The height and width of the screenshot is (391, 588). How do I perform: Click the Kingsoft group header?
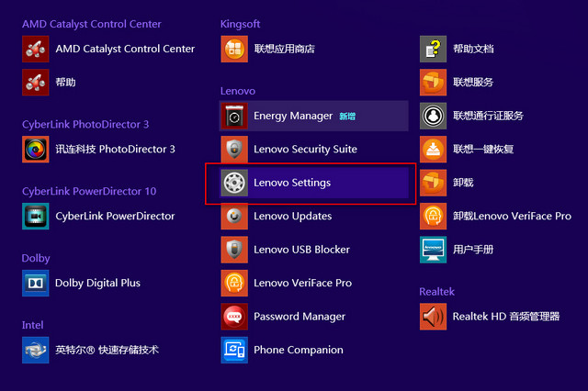tap(240, 25)
